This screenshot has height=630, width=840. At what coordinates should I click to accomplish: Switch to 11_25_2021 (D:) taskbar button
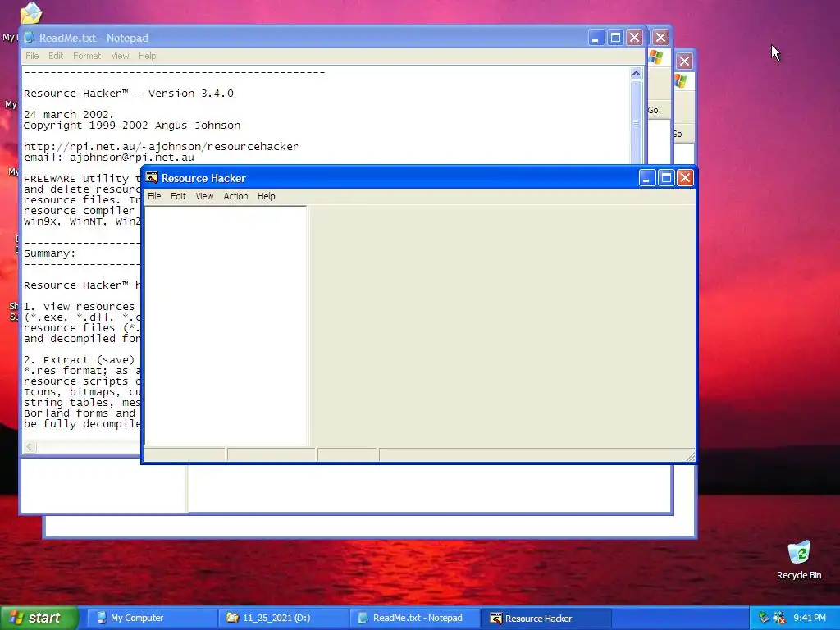[283, 618]
